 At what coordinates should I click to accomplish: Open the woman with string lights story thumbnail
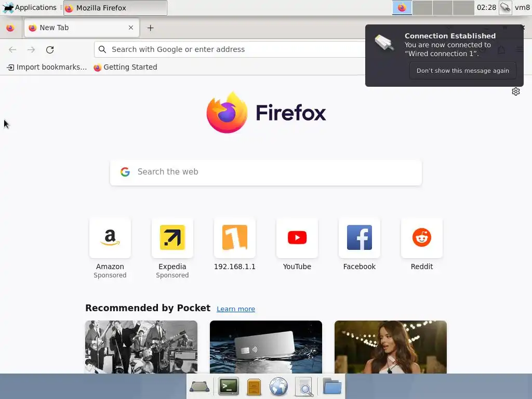(391, 347)
